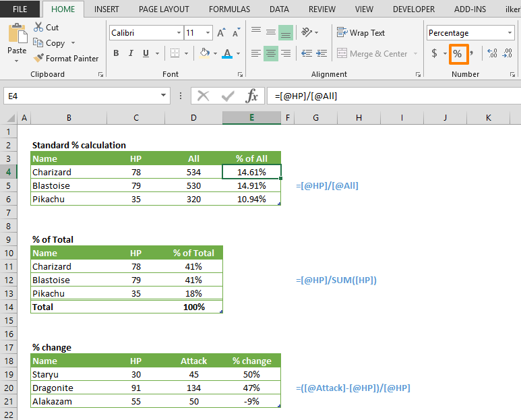Viewport: 521px width, 420px height.
Task: Click the Comma Style button
Action: coord(472,53)
